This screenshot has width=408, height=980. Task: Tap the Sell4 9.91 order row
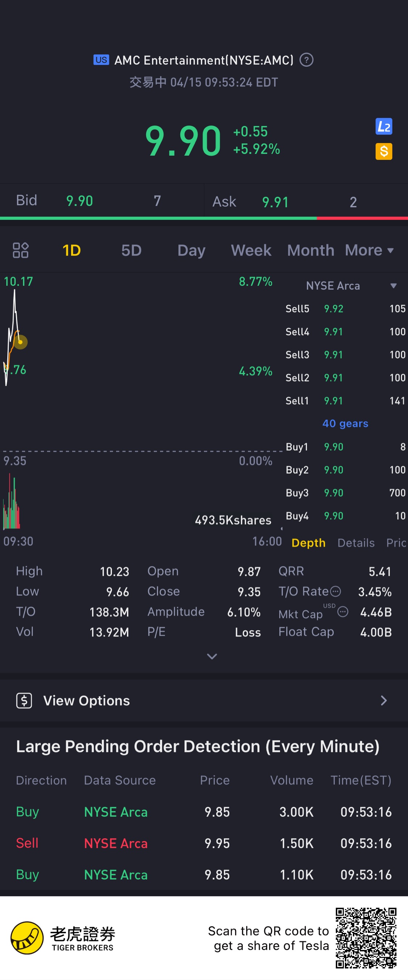(345, 332)
